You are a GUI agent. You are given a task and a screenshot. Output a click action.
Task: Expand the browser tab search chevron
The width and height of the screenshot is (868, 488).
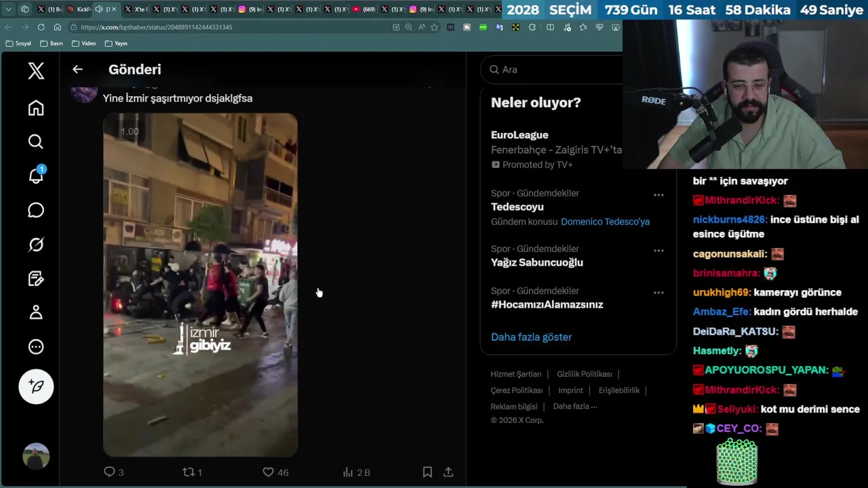(x=8, y=9)
